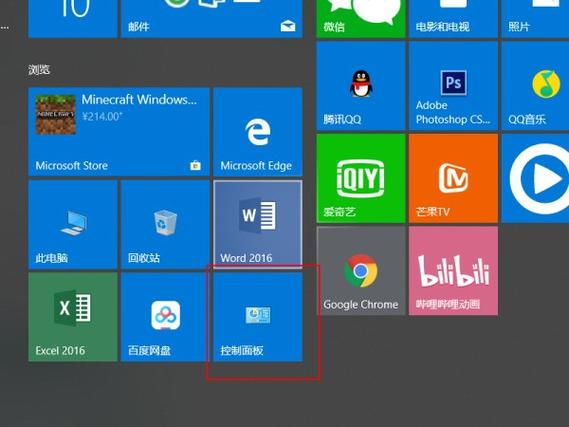Open 电影和电视 tile
This screenshot has width=569, height=427.
point(453,19)
